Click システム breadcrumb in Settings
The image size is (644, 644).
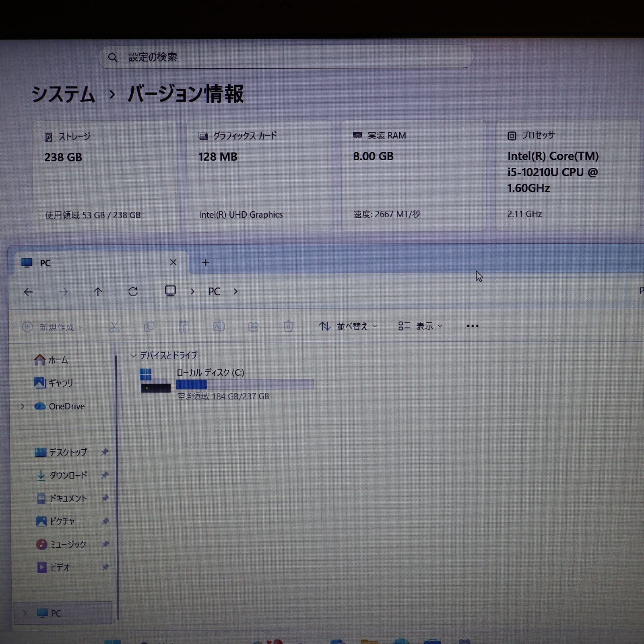pos(63,94)
